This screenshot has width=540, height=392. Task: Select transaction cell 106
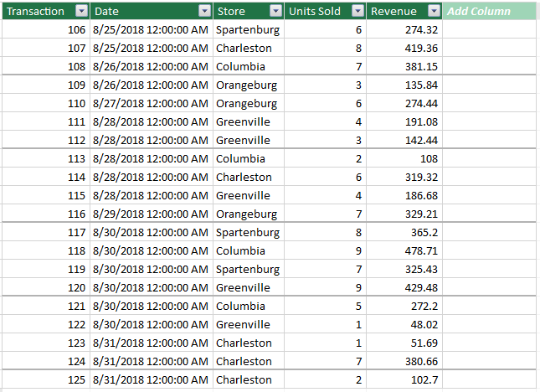pyautogui.click(x=46, y=29)
